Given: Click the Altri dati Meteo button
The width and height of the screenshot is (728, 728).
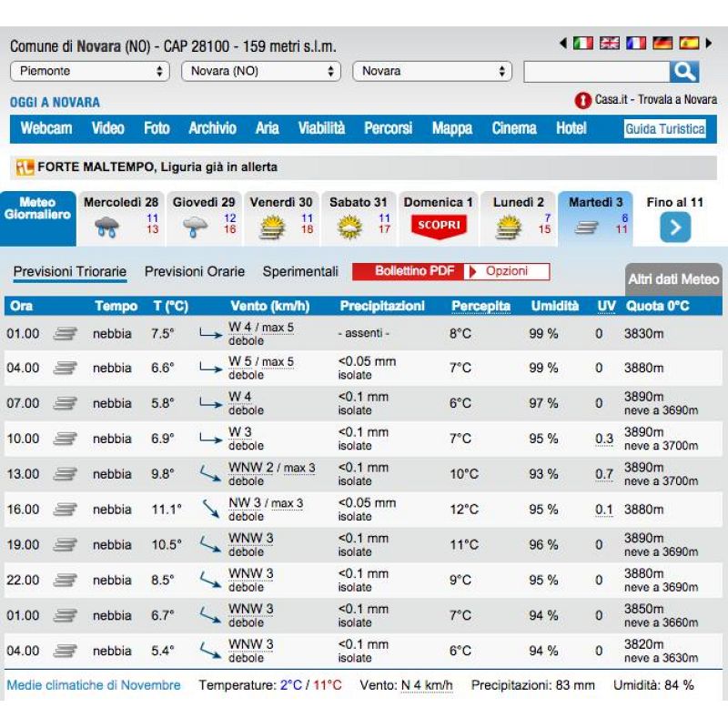Looking at the screenshot, I should click(672, 280).
